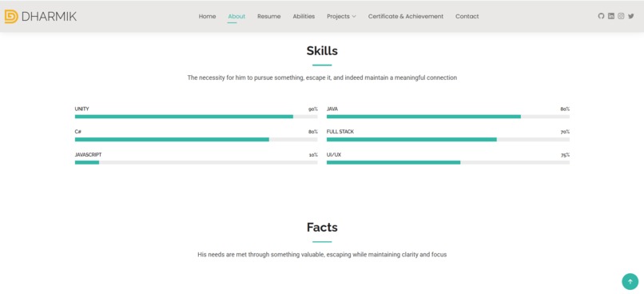Open the LinkedIn profile icon
Viewport: 644px width, 294px height.
click(611, 16)
